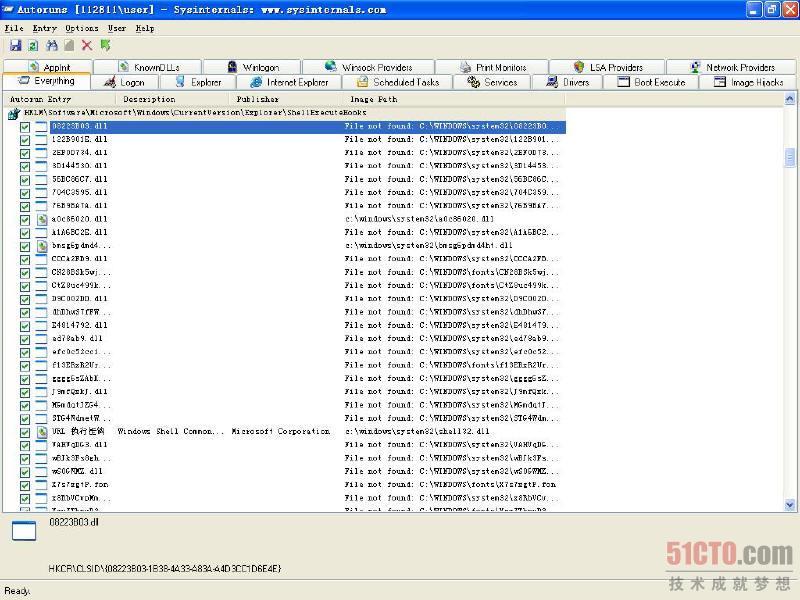Image resolution: width=800 pixels, height=600 pixels.
Task: Sort by the Publisher column header
Action: click(287, 99)
